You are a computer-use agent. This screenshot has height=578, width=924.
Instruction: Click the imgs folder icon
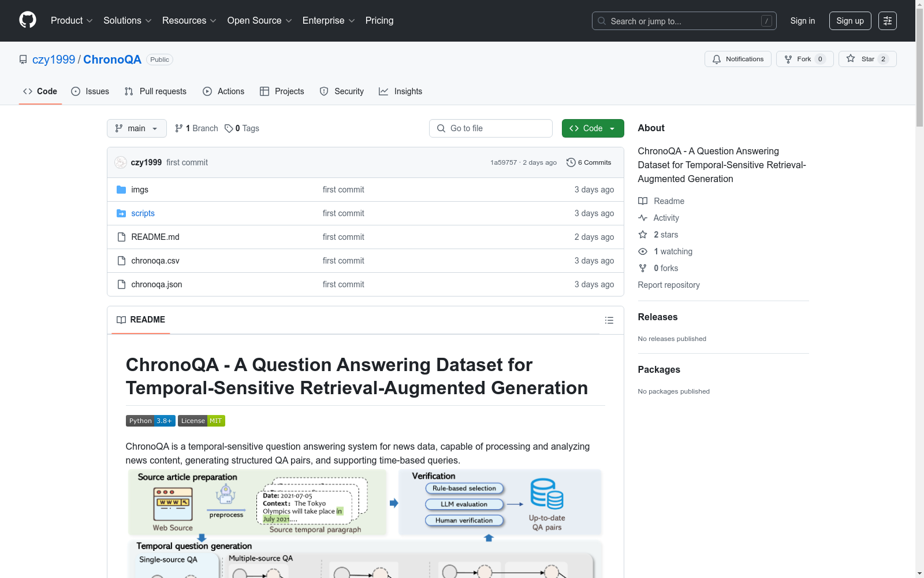pyautogui.click(x=121, y=190)
